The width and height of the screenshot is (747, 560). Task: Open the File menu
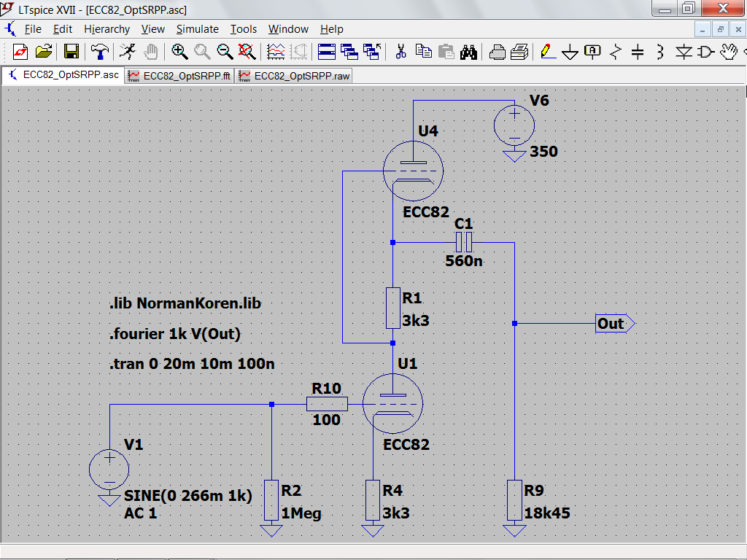point(33,29)
